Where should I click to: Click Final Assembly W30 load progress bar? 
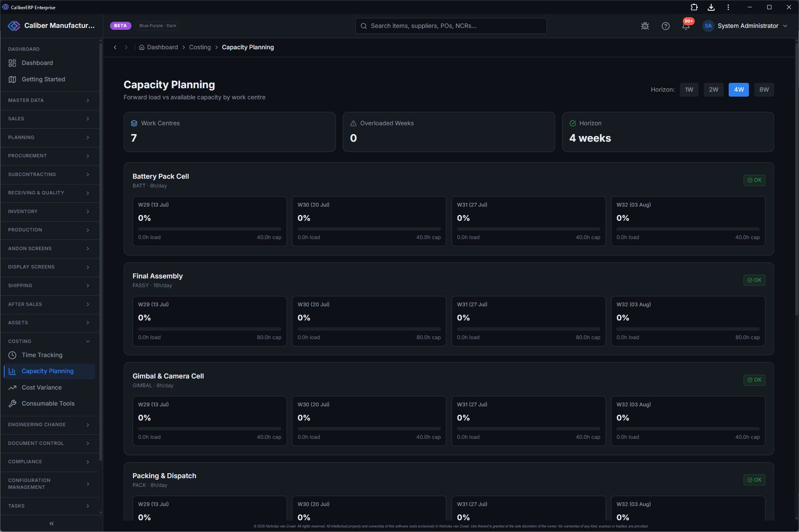(x=369, y=329)
